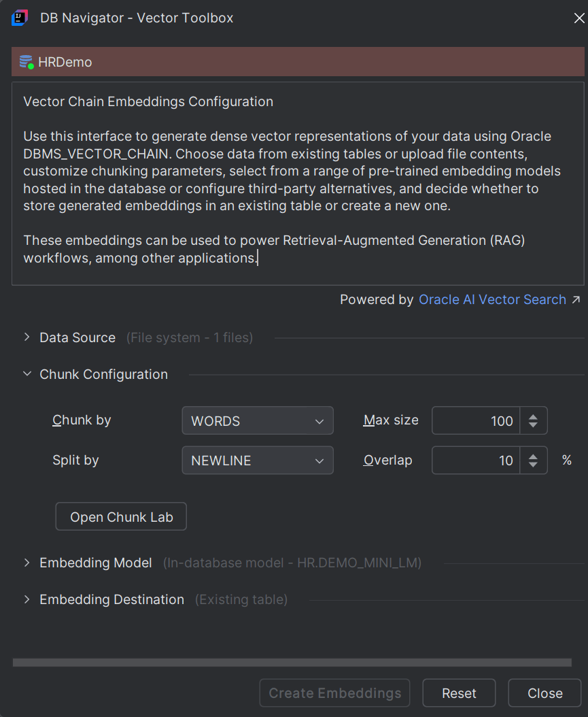Click the horizontal scrollbar above the buttons

(x=292, y=662)
